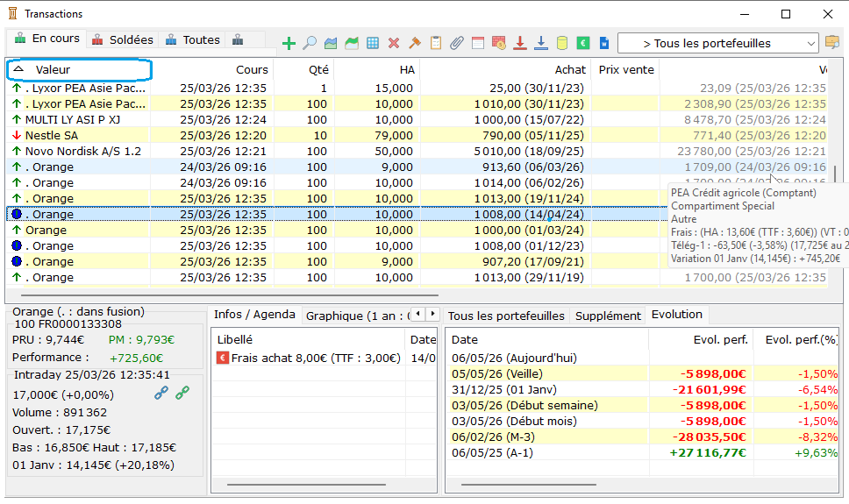
Task: Sort by the Cours column header
Action: click(211, 69)
